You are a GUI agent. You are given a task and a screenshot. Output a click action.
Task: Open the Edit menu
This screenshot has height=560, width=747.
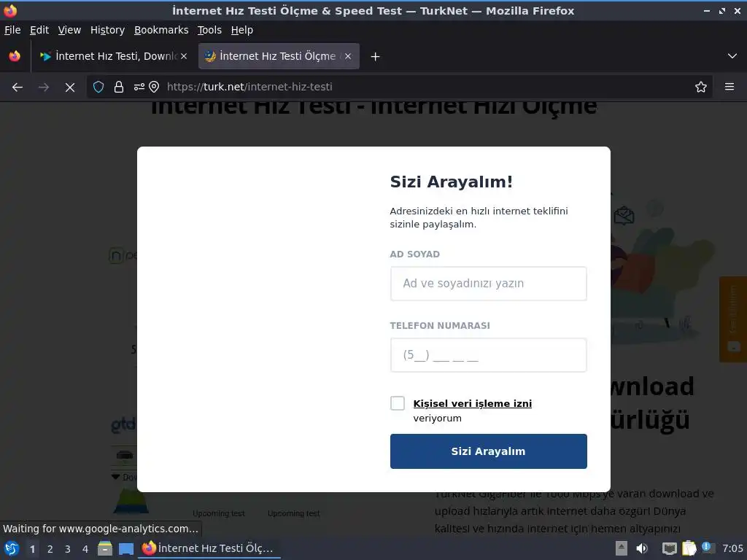coord(39,30)
